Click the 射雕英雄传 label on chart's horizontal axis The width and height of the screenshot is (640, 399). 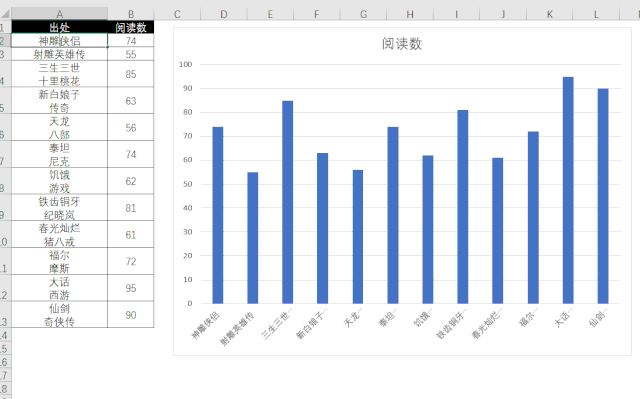click(236, 329)
